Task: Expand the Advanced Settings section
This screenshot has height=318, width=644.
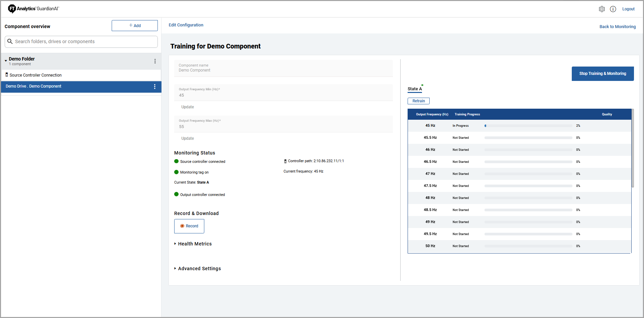Action: tap(175, 269)
